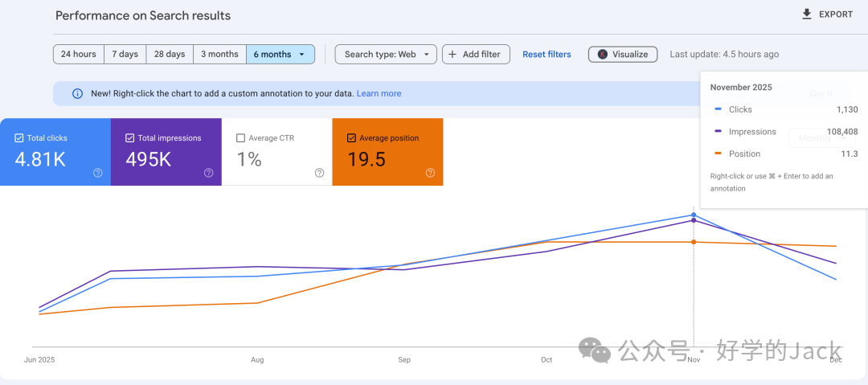This screenshot has height=385, width=868.
Task: Select the 6 months range tab
Action: [280, 55]
